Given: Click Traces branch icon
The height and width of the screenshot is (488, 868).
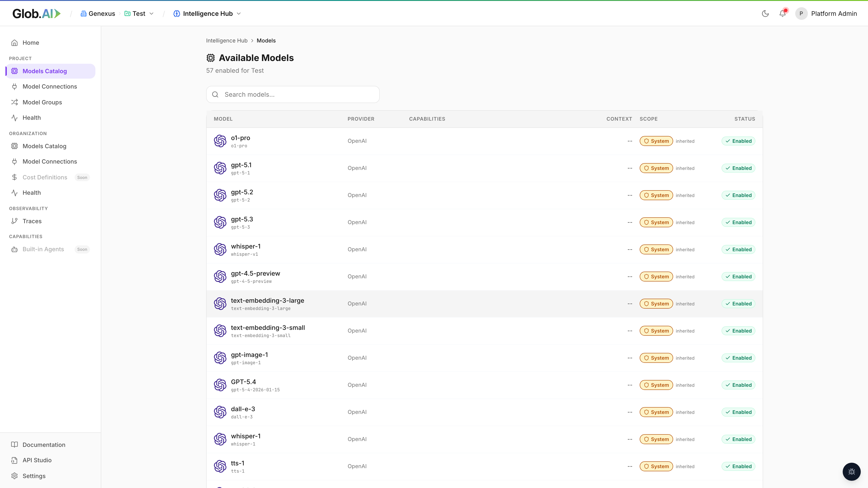Looking at the screenshot, I should [14, 221].
